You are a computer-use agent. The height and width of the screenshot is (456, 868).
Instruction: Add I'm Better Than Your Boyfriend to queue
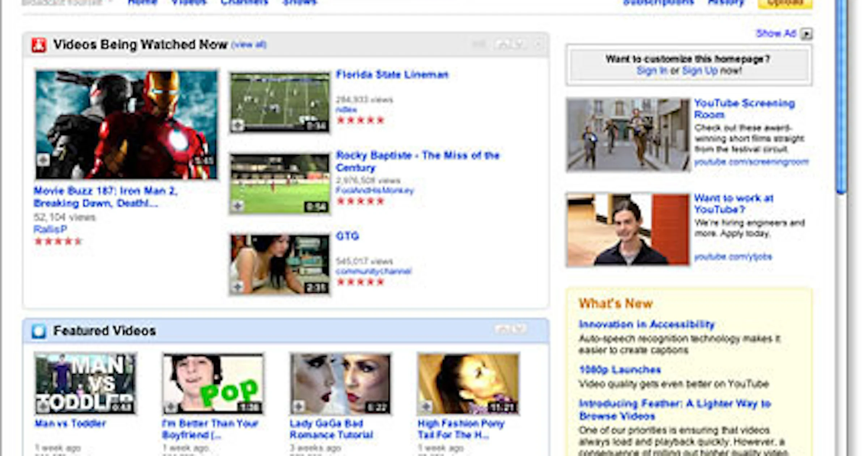[170, 407]
